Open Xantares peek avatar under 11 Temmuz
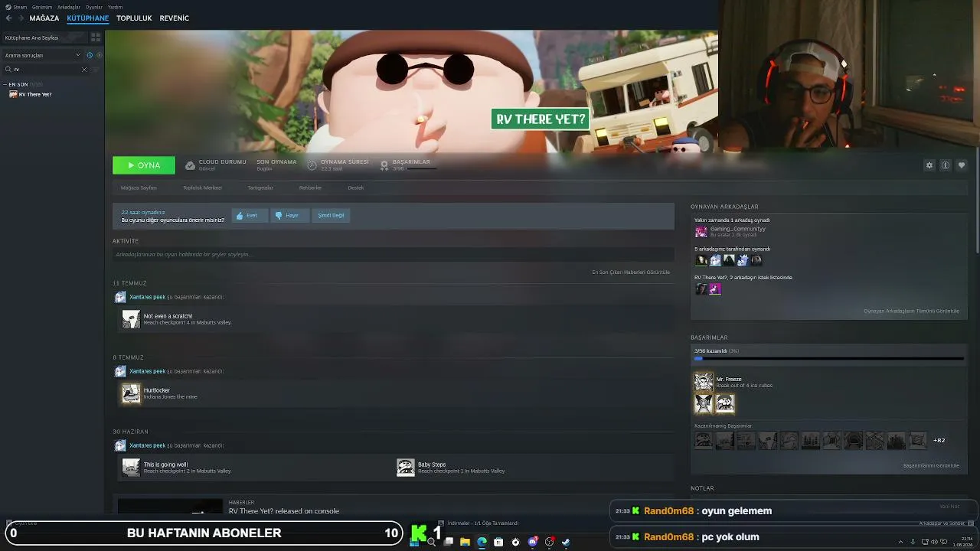Screen dimensions: 980x551 120,297
